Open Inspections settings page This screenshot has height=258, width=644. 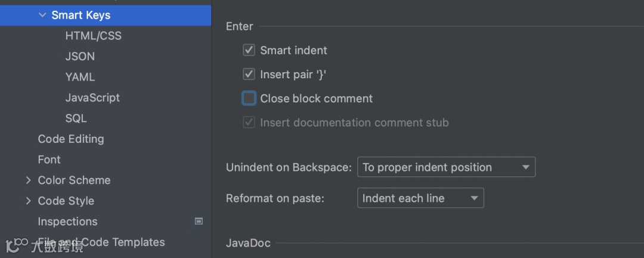point(67,222)
